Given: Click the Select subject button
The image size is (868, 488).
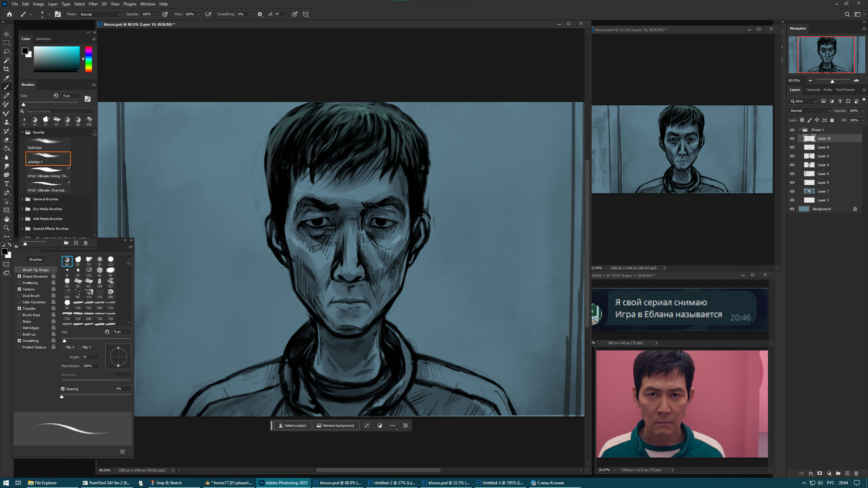Looking at the screenshot, I should 292,426.
